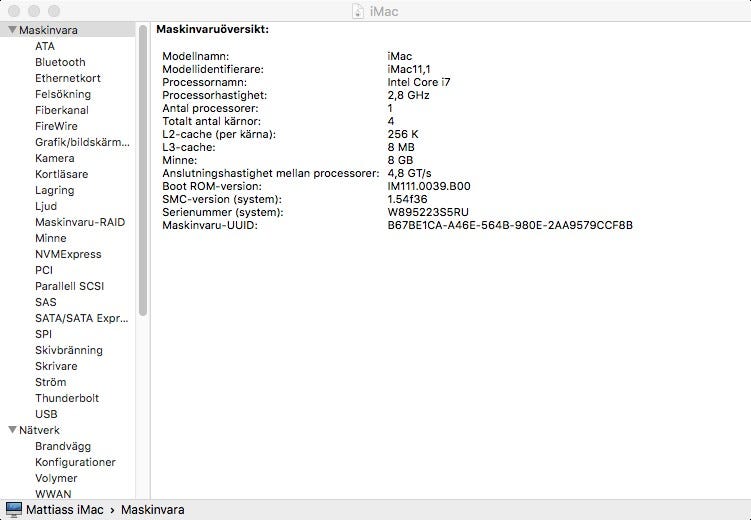
Task: Select Bluetooth in the sidebar
Action: click(60, 62)
